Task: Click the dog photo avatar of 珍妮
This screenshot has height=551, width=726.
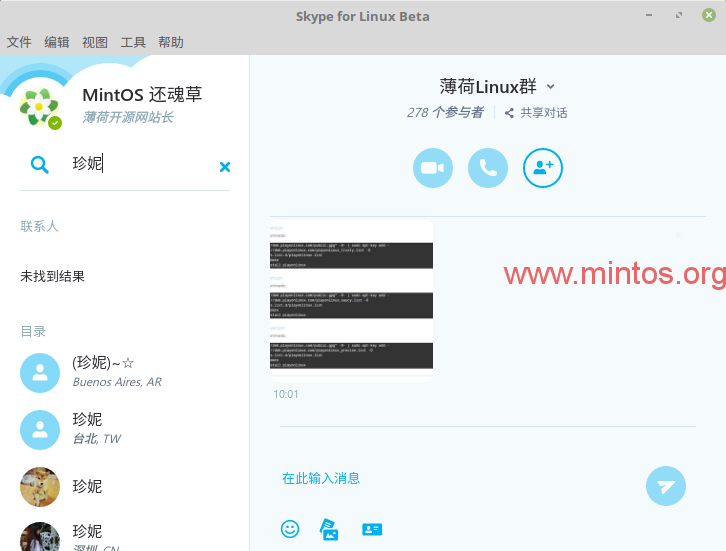Action: pyautogui.click(x=40, y=487)
